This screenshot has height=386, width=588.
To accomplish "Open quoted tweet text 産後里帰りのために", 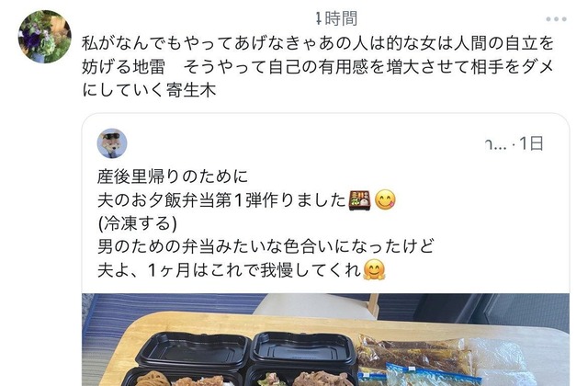I will pos(173,176).
